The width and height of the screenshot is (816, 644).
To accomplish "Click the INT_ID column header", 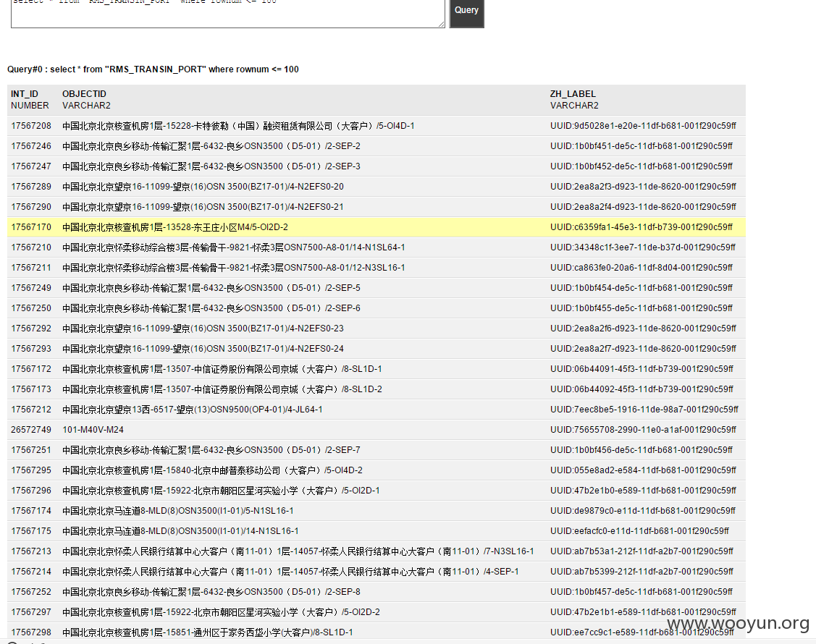I will 25,94.
